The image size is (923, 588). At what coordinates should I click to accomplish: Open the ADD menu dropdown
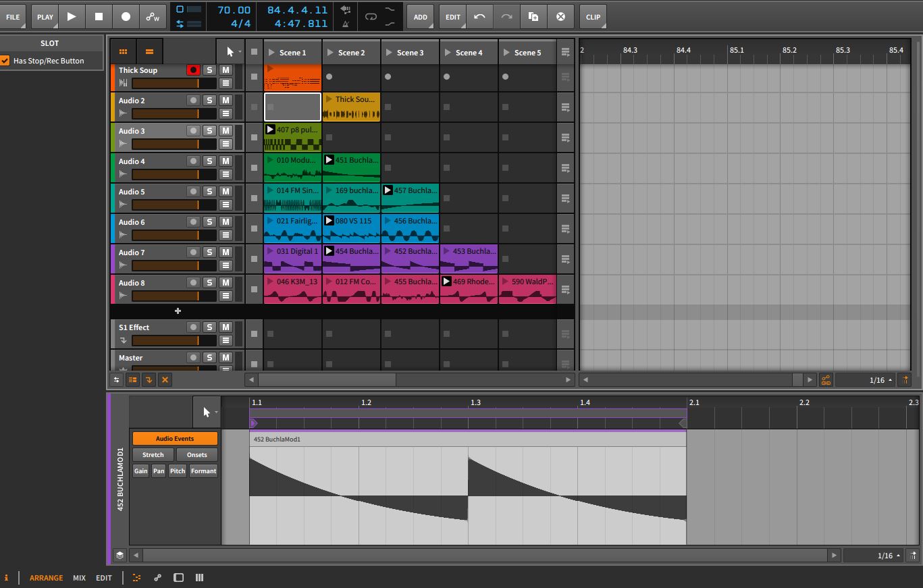click(x=420, y=17)
